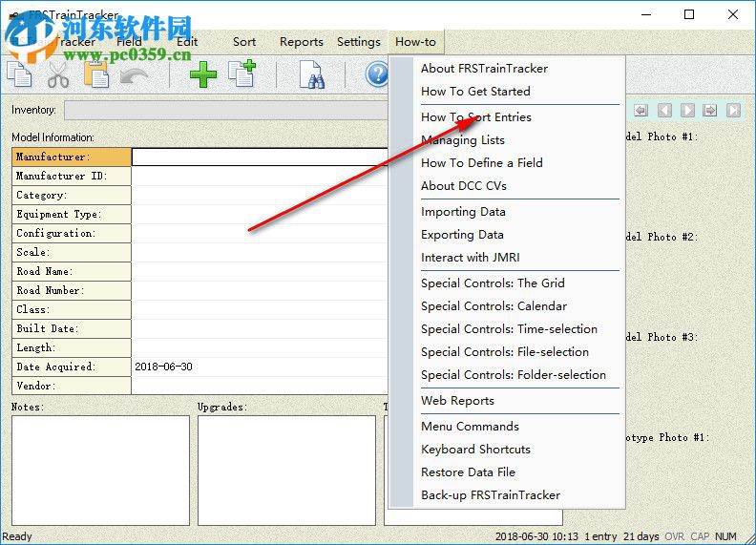Select the Built Date label row
The height and width of the screenshot is (545, 756).
pos(72,328)
